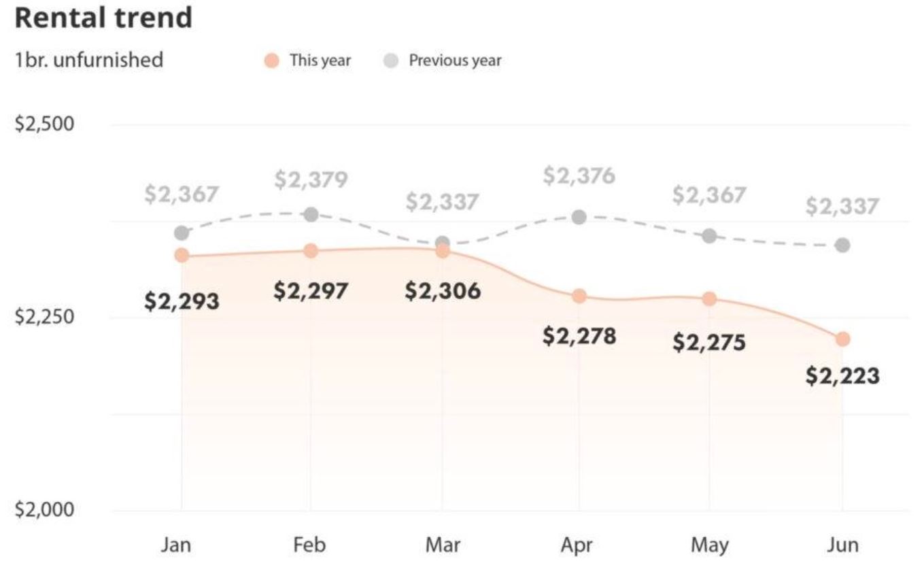Toggle the This year series label
924x578 pixels.
click(320, 61)
